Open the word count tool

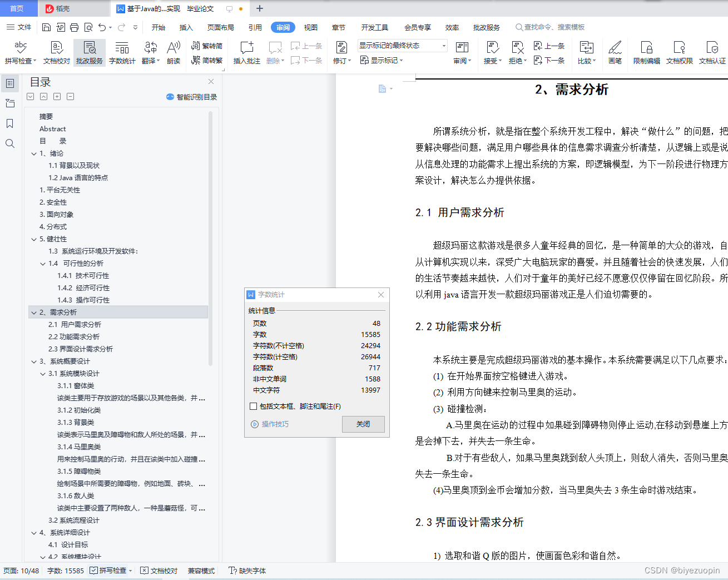(x=122, y=53)
